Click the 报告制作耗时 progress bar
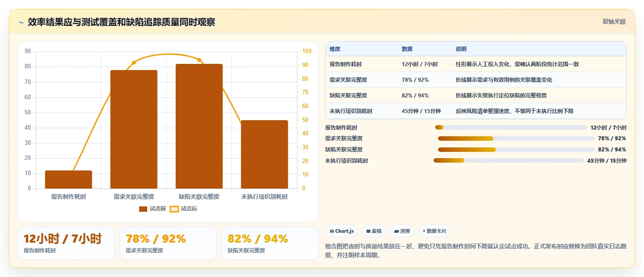This screenshot has height=277, width=644. 511,127
